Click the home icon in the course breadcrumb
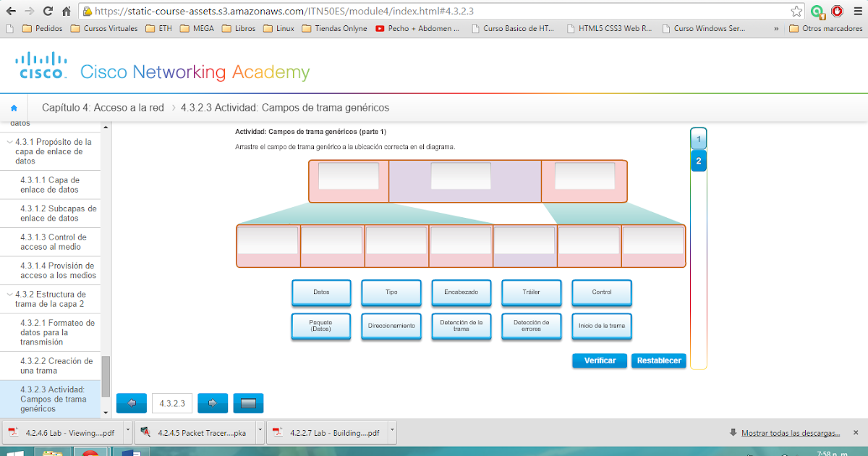 pyautogui.click(x=14, y=107)
